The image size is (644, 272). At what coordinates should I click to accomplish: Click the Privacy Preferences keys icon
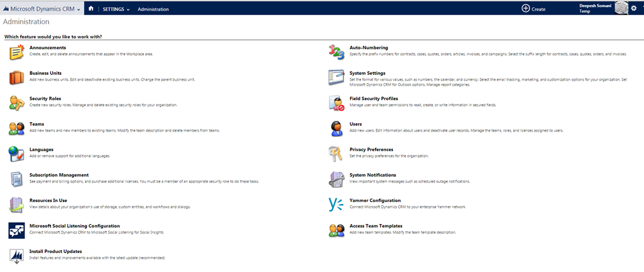(336, 154)
